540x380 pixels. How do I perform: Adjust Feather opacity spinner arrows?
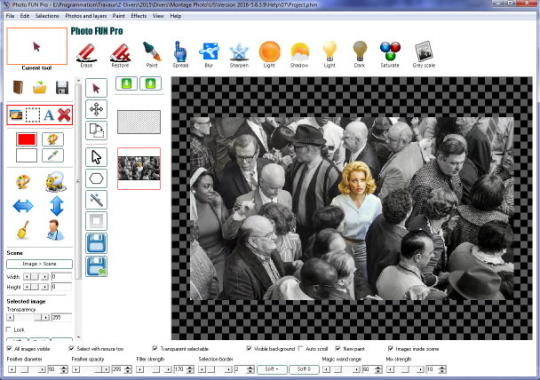[128, 370]
